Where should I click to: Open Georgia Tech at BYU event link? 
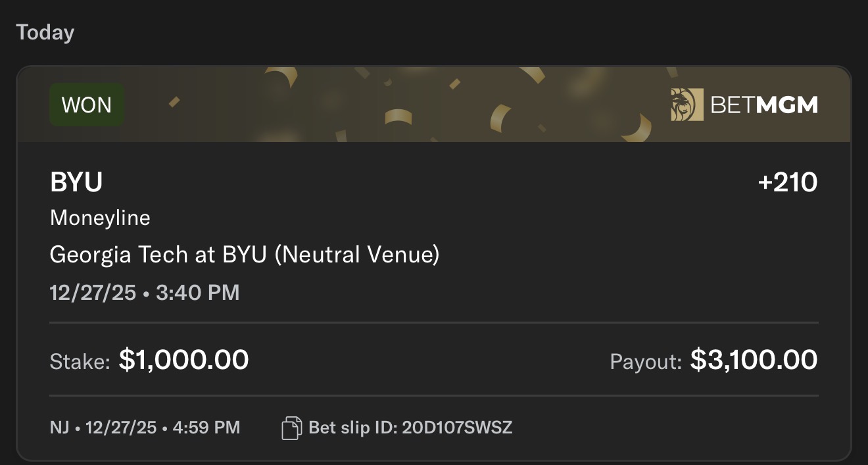point(245,254)
